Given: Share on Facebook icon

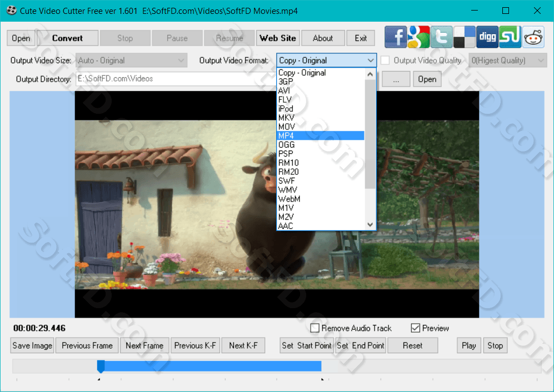Looking at the screenshot, I should [396, 37].
